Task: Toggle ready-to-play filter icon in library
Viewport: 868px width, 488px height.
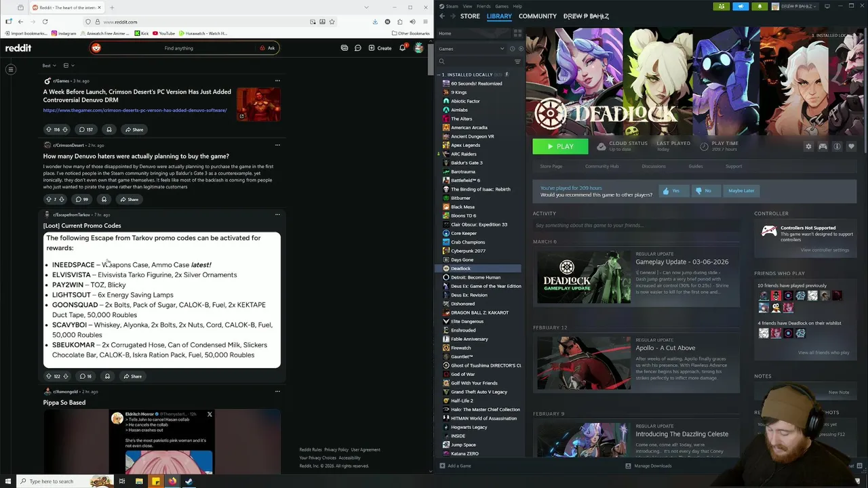Action: [521, 49]
